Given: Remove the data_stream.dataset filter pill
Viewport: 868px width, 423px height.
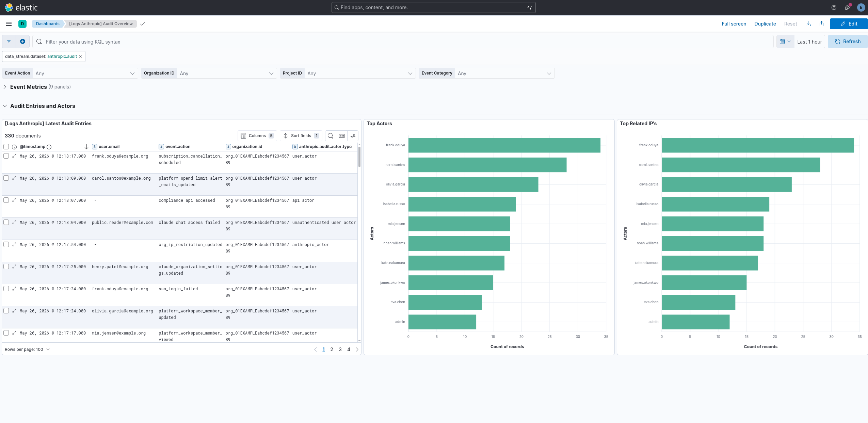Looking at the screenshot, I should 80,56.
